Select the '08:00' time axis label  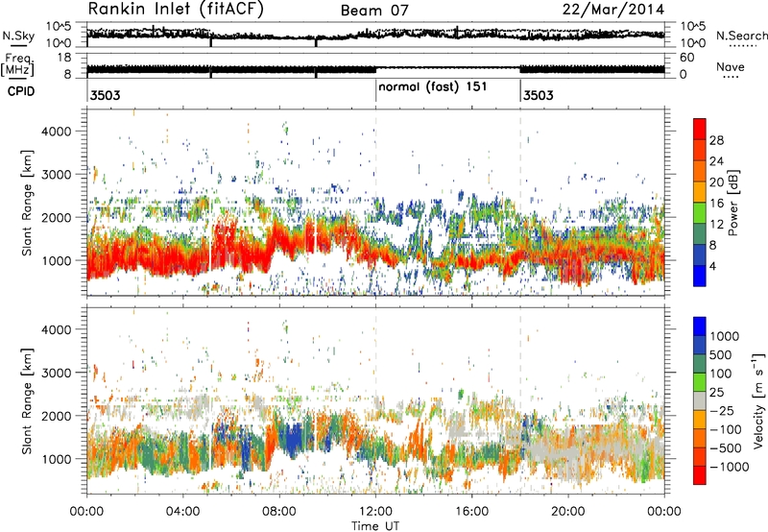pos(279,512)
